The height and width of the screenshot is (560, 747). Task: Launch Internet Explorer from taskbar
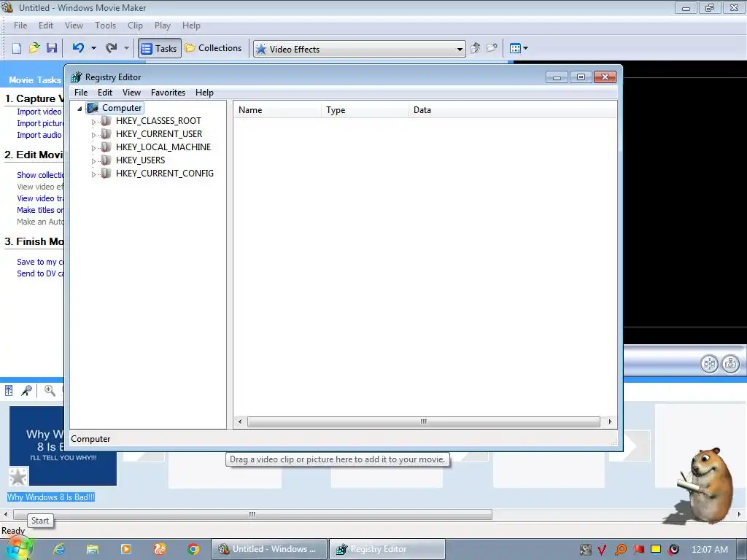pyautogui.click(x=59, y=549)
